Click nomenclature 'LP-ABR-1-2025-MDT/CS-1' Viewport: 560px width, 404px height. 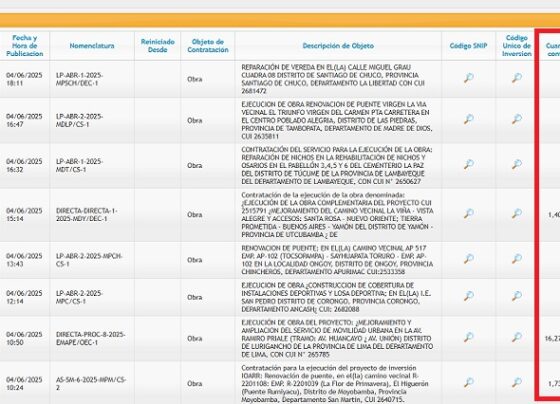click(79, 165)
